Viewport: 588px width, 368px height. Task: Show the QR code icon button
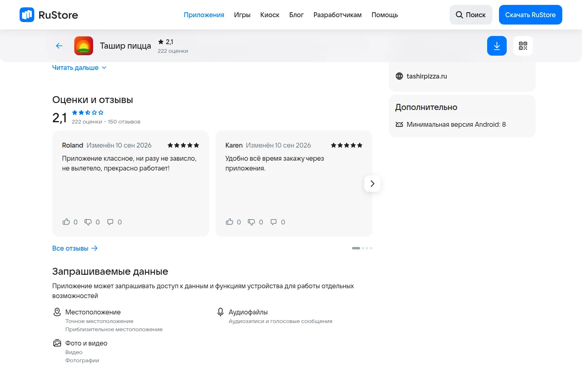click(x=523, y=46)
